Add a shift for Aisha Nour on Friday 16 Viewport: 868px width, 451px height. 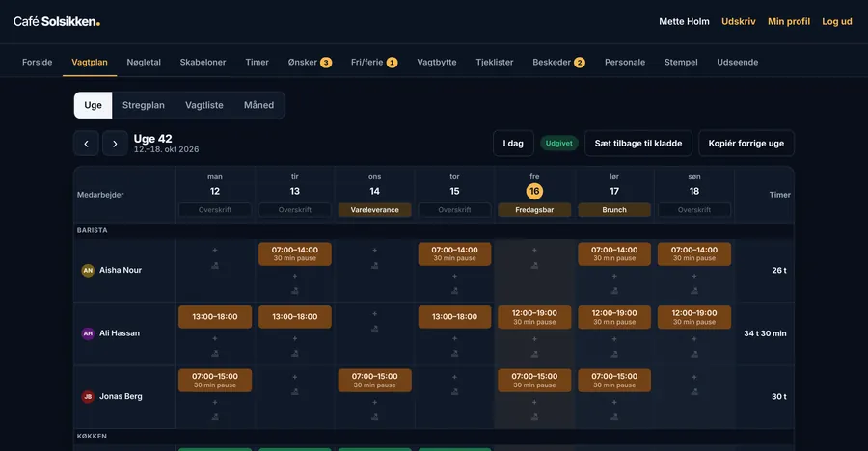point(534,251)
